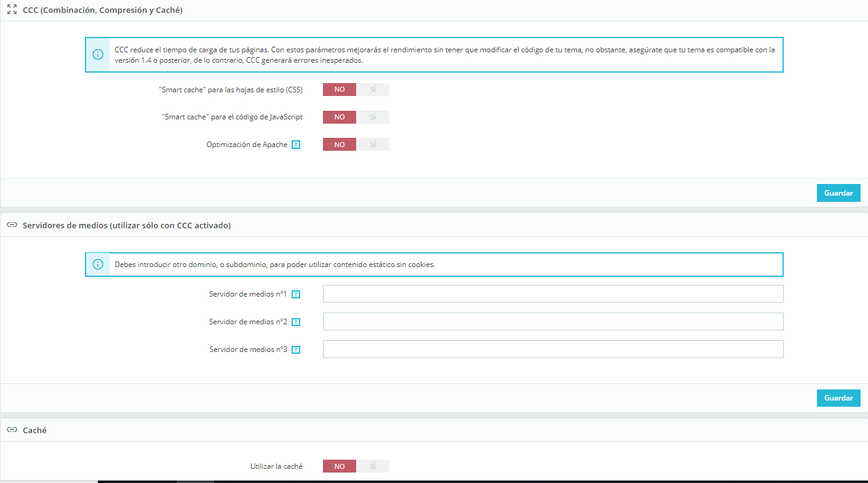This screenshot has height=483, width=868.
Task: Click help icon for Servidor de medios nº2
Action: (296, 322)
